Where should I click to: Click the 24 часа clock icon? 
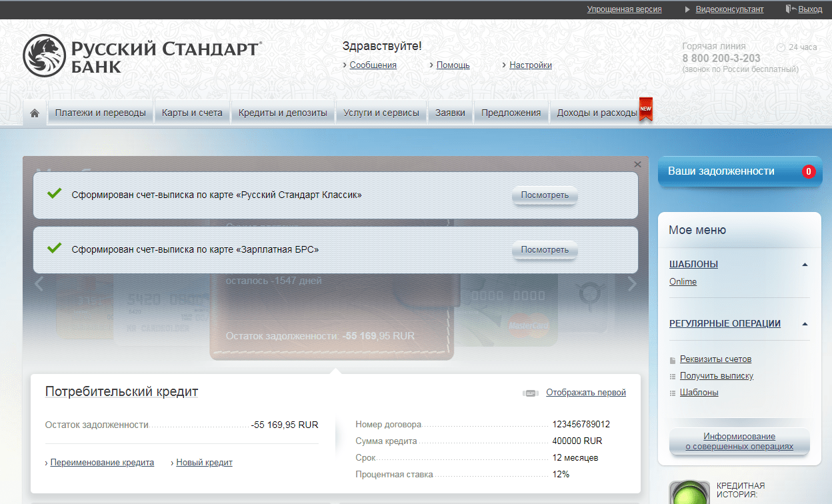coord(781,47)
